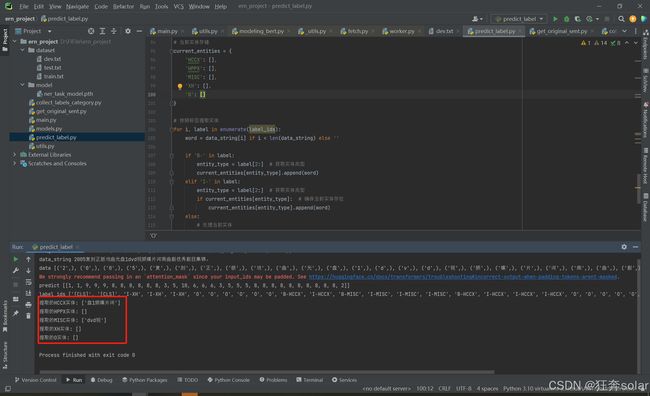The image size is (650, 396).
Task: Open the Navigate menu
Action: pyautogui.click(x=77, y=6)
